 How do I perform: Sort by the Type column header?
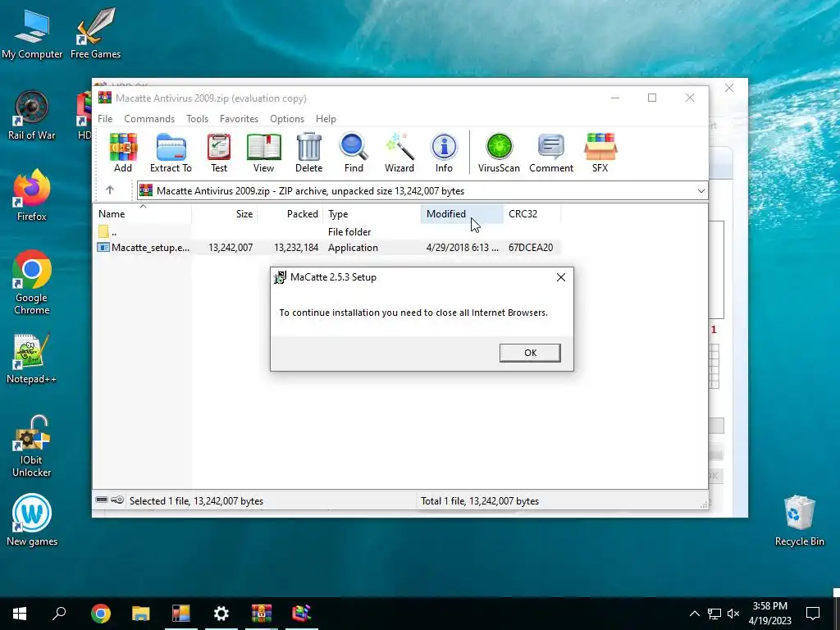click(x=372, y=214)
